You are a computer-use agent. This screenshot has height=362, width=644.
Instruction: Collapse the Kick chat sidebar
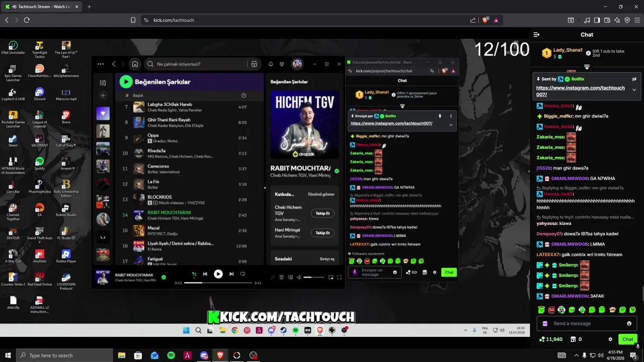(536, 35)
